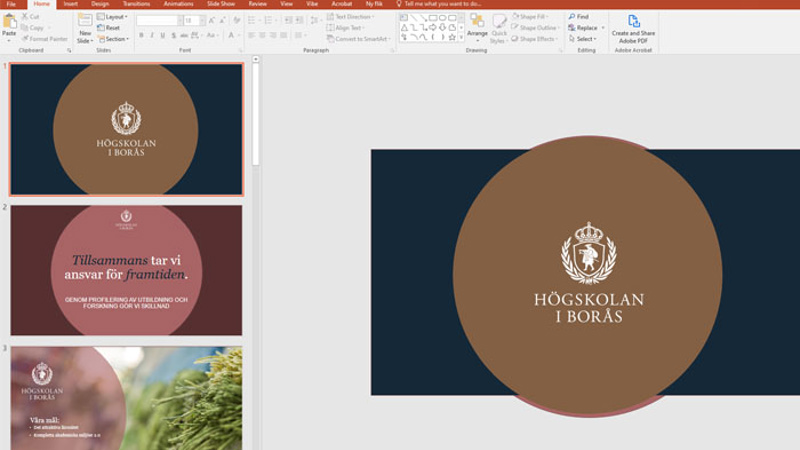Select slide 2 thumbnail 'Tillsammans tar vi ansvar'

coord(126,270)
